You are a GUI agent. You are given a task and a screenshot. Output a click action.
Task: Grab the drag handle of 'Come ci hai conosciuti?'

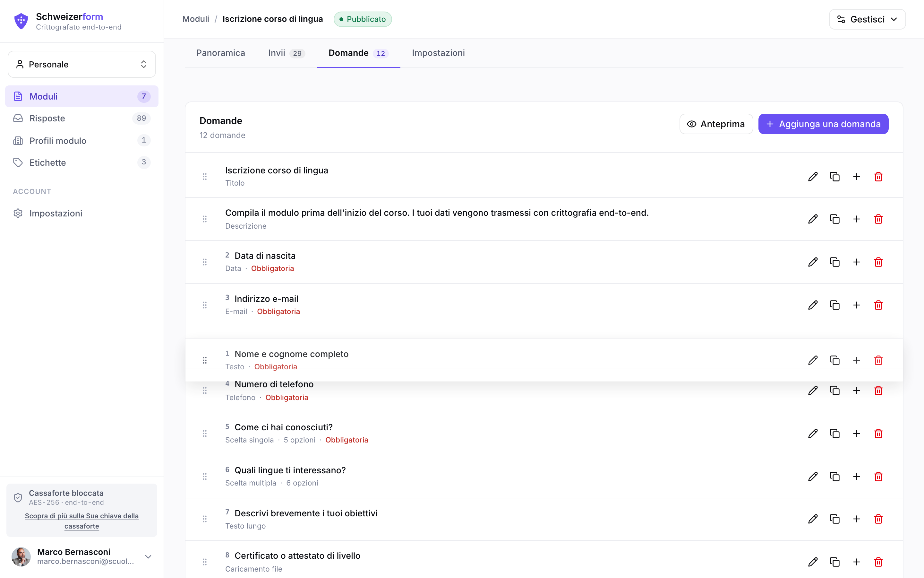(205, 433)
